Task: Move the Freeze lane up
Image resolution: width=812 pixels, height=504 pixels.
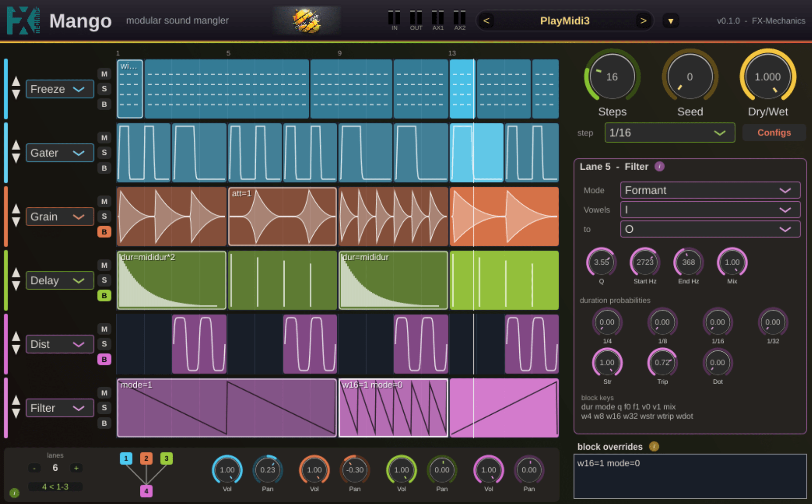Action: click(16, 81)
